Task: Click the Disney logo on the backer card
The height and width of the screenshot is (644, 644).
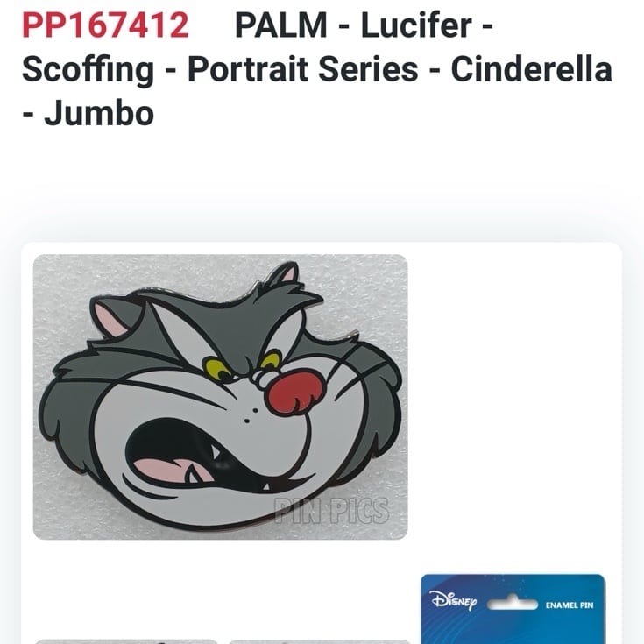Action: coord(454,600)
